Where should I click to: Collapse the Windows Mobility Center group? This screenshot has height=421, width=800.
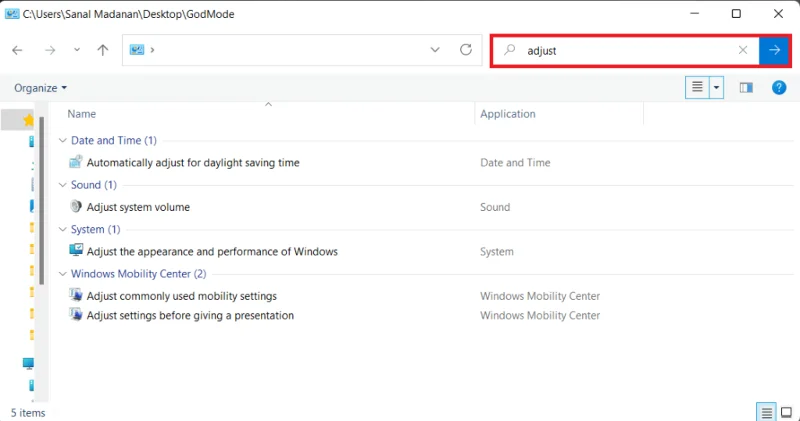[x=63, y=274]
